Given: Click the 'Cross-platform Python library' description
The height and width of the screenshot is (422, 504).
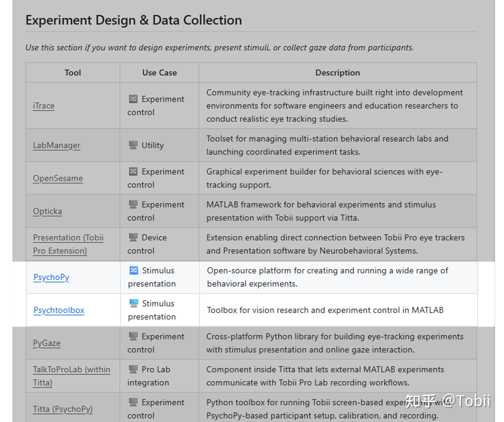Looking at the screenshot, I should tap(335, 343).
